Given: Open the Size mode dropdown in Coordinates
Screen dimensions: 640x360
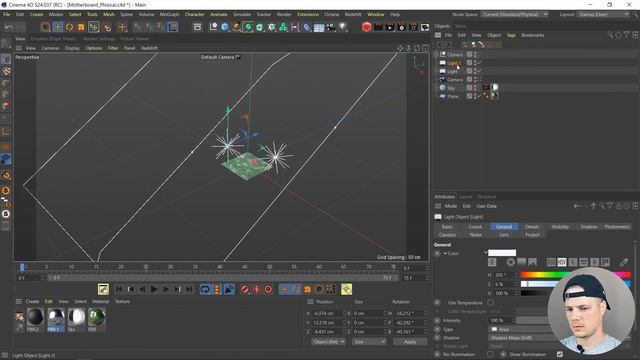Looking at the screenshot, I should pyautogui.click(x=369, y=342).
